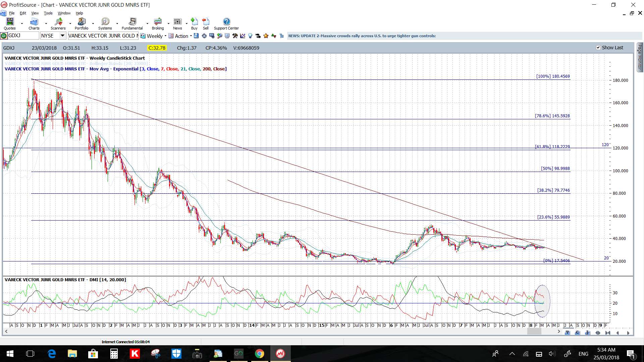Click the Sell order icon
Image resolution: width=644 pixels, height=362 pixels.
206,24
